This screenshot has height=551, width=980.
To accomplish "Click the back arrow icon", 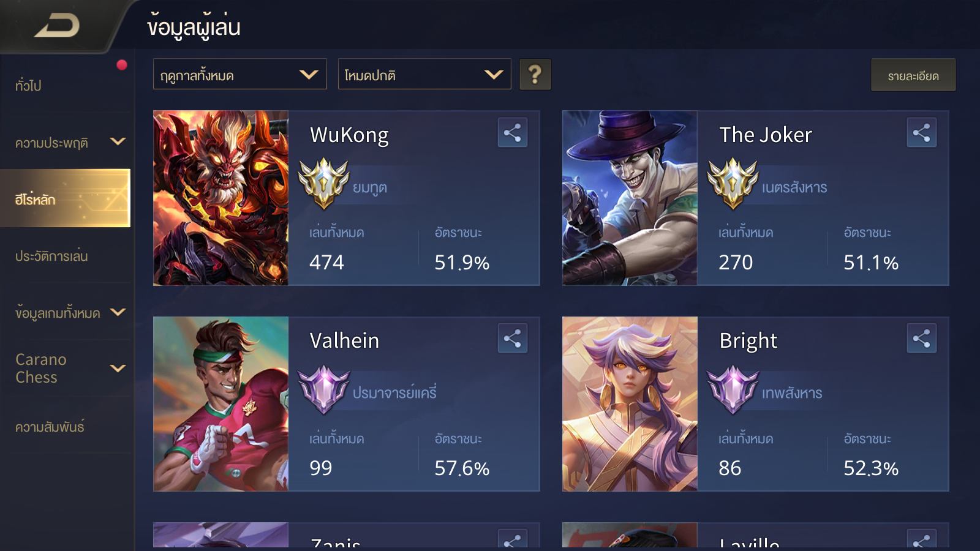I will click(x=57, y=26).
